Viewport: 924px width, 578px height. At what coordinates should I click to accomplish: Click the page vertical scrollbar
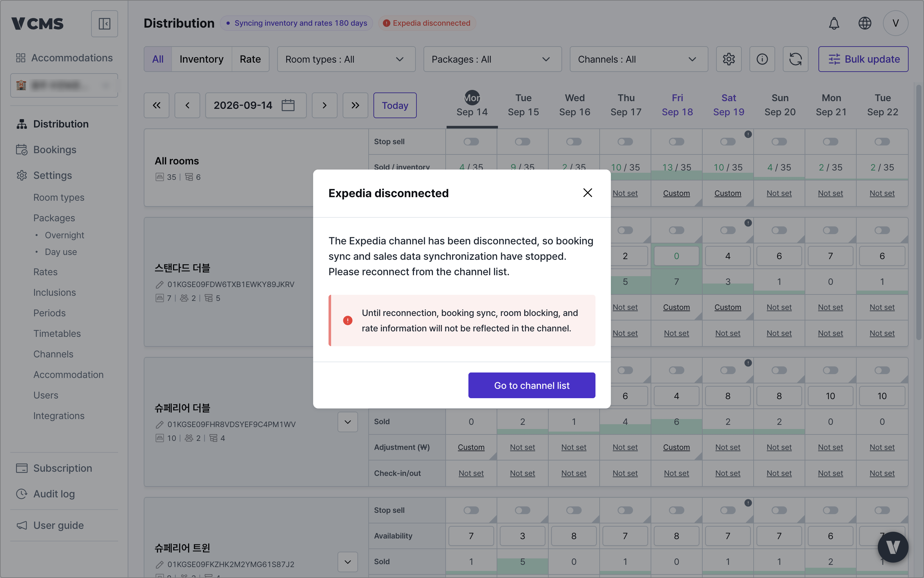pos(919,212)
